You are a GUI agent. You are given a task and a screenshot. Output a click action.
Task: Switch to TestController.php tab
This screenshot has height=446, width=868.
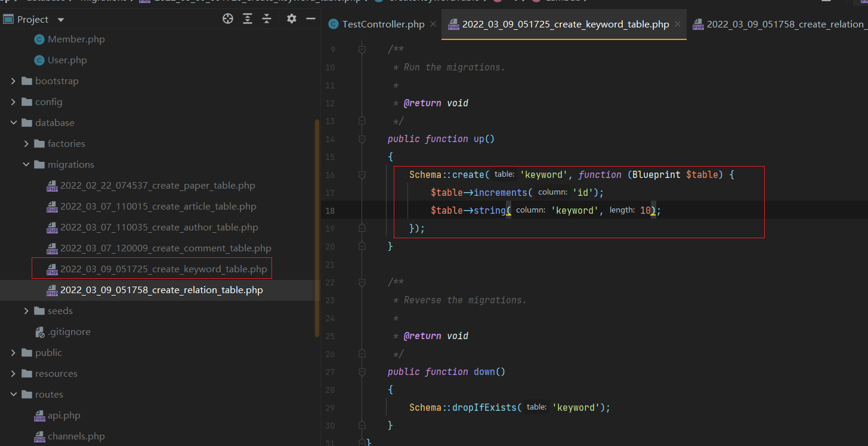point(383,24)
